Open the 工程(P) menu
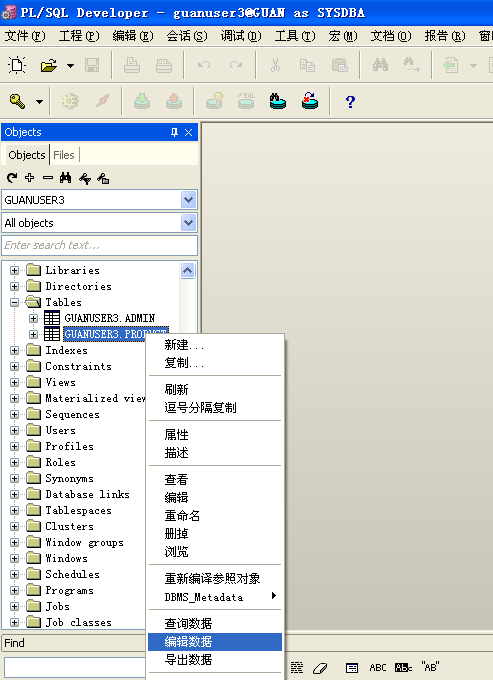This screenshot has width=493, height=680. tap(79, 36)
